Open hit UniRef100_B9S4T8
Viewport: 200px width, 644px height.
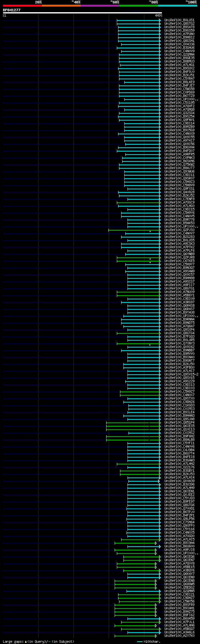click(x=179, y=27)
